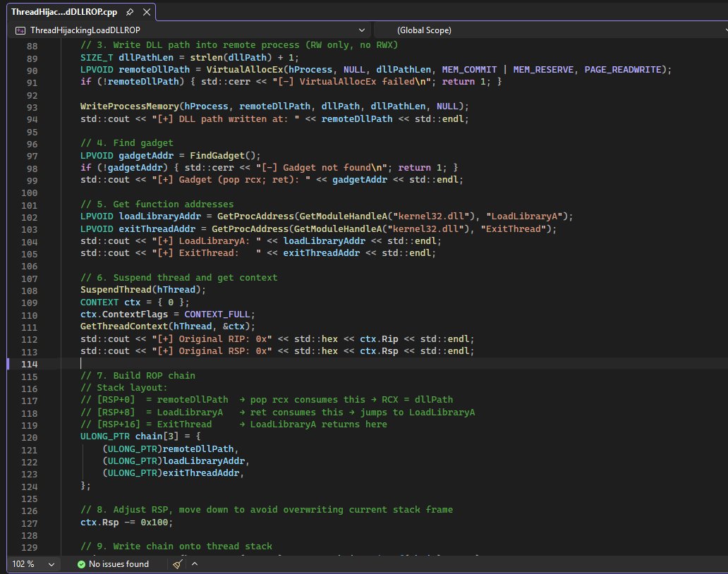Click the string '[+] DLL path written at: '
Screen dimensions: 728x574
pos(226,118)
